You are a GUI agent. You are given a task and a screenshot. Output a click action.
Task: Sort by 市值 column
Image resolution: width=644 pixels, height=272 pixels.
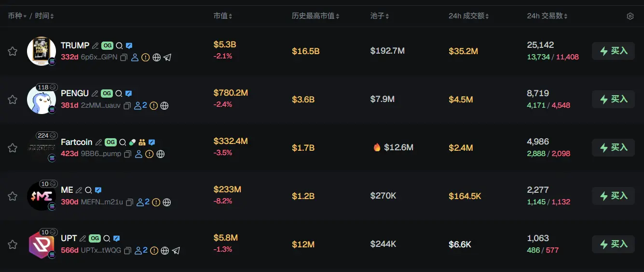(x=222, y=16)
